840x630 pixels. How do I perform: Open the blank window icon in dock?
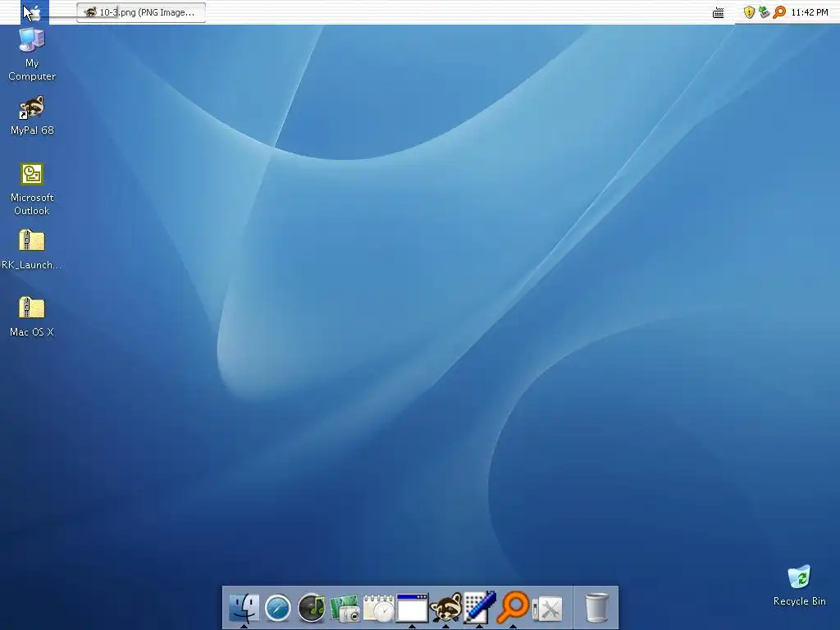tap(412, 608)
